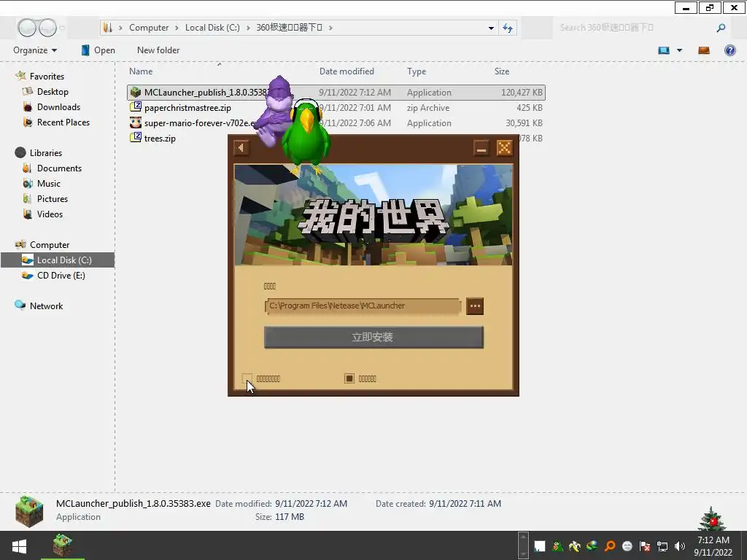
Task: Expand the breadcrumb arrow after the 360 folder
Action: [330, 28]
